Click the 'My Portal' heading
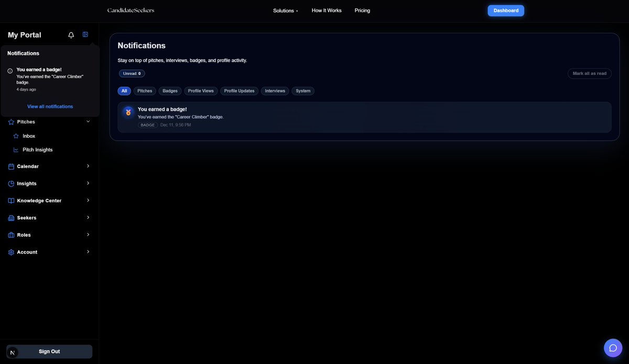629x364 pixels. point(25,35)
